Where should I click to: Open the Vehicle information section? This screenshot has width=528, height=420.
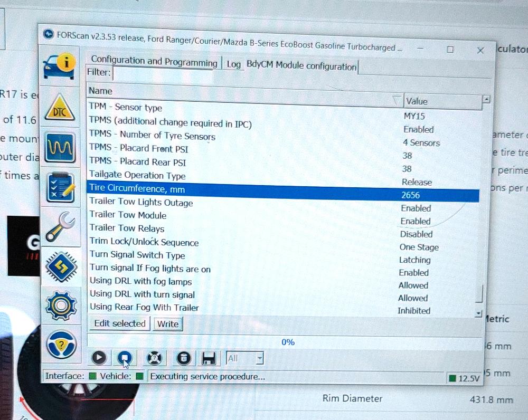60,66
